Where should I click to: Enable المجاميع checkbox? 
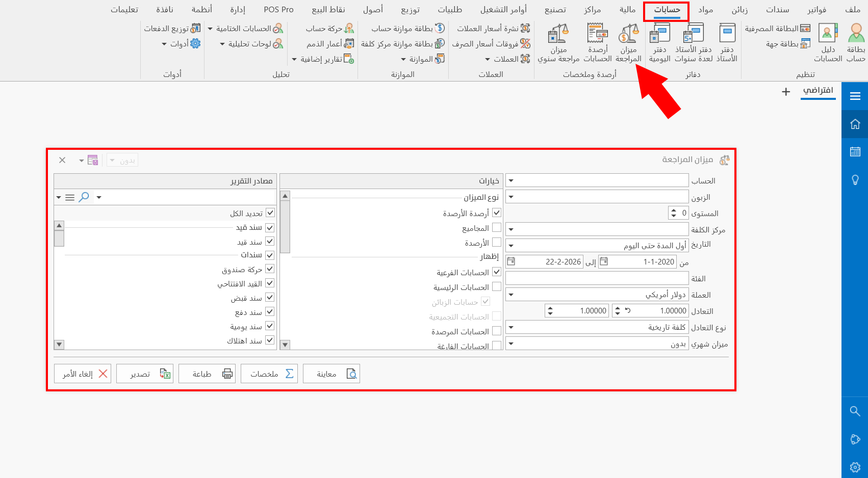(497, 227)
